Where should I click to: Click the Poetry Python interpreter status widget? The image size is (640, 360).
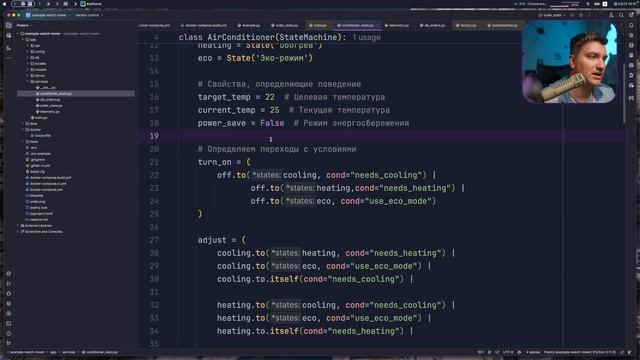(580, 352)
